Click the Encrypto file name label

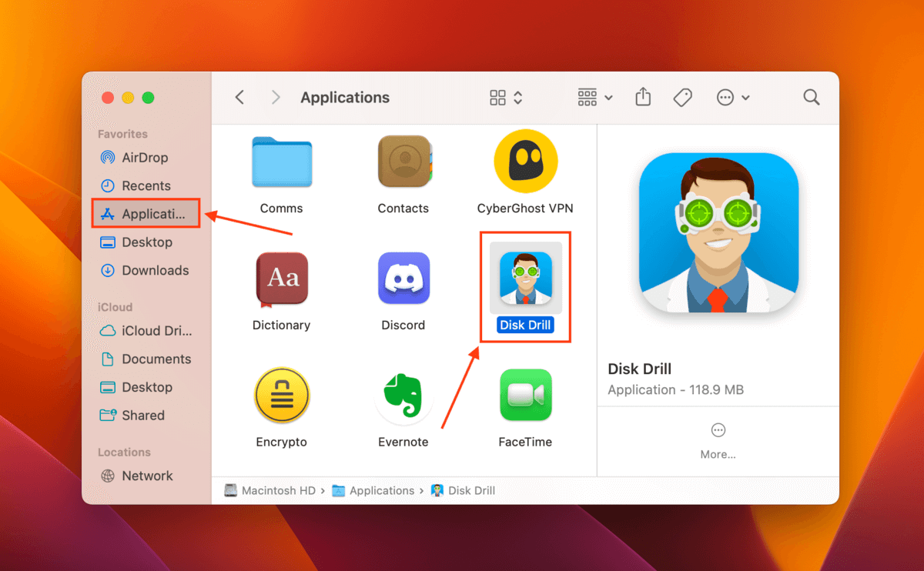(x=281, y=442)
